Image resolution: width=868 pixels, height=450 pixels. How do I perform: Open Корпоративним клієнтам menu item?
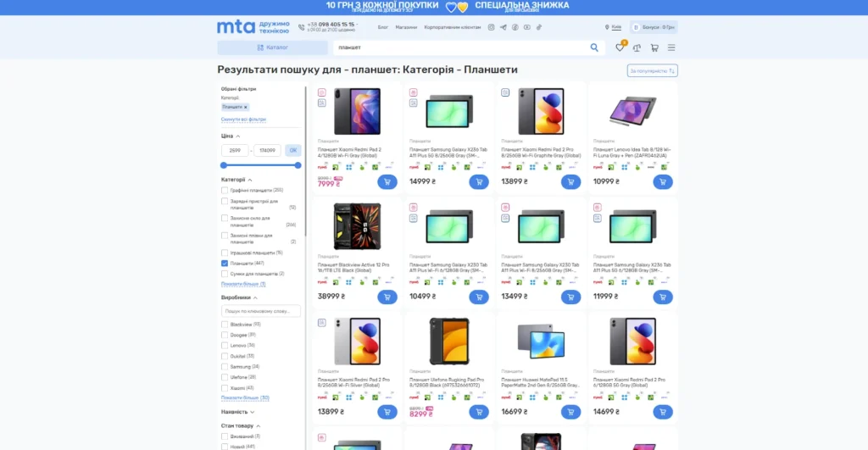453,27
